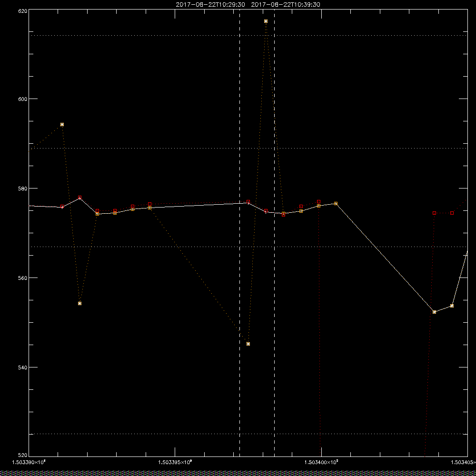476x476 pixels.
Task: Click the 1.503400×10⁹ x-axis label
Action: coord(321,462)
